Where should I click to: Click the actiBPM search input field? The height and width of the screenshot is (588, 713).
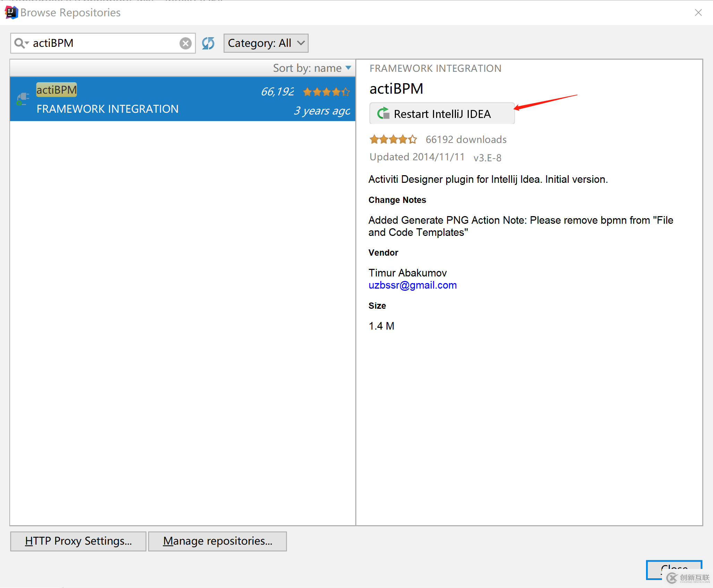[x=104, y=43]
